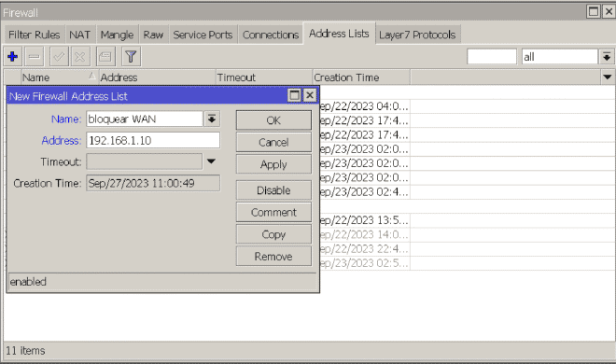Close the New Firewall Address List dialog
616x364 pixels.
coord(310,95)
